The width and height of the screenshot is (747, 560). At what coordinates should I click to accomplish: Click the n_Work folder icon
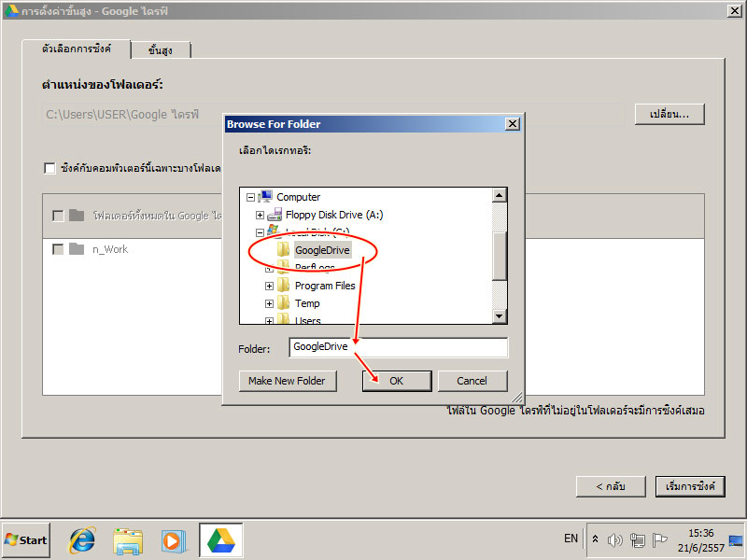click(77, 249)
